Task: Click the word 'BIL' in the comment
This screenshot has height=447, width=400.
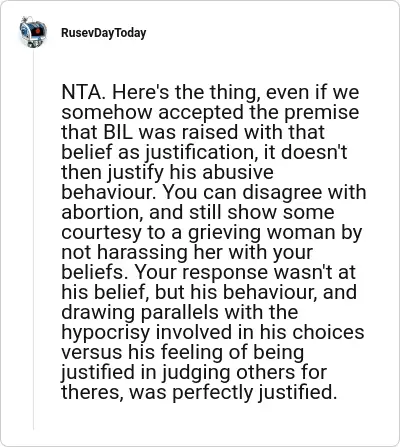Action: point(118,132)
